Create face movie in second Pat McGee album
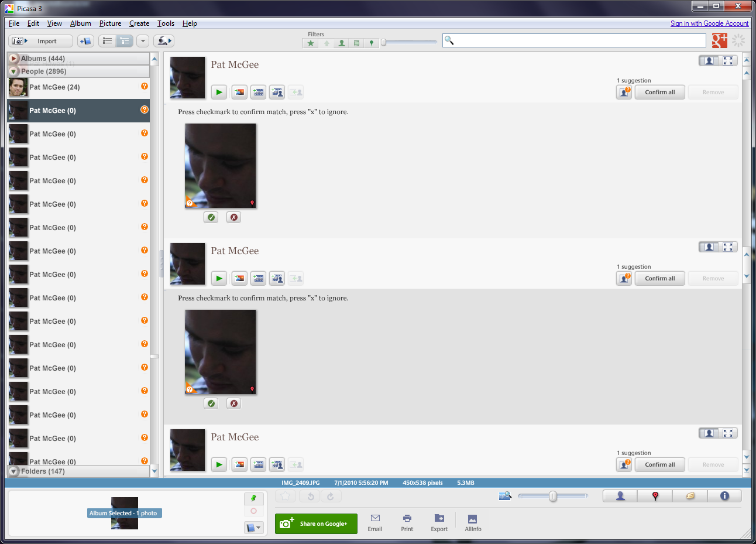The image size is (756, 544). (x=277, y=278)
